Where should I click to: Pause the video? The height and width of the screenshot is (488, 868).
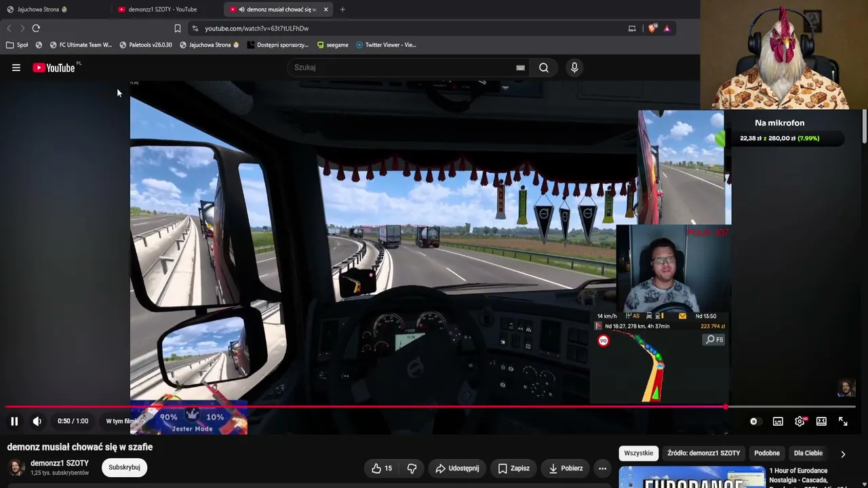coord(14,422)
